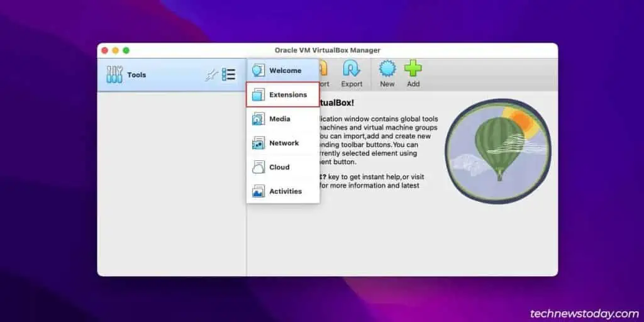Click the Cloud profile icon

click(x=258, y=167)
